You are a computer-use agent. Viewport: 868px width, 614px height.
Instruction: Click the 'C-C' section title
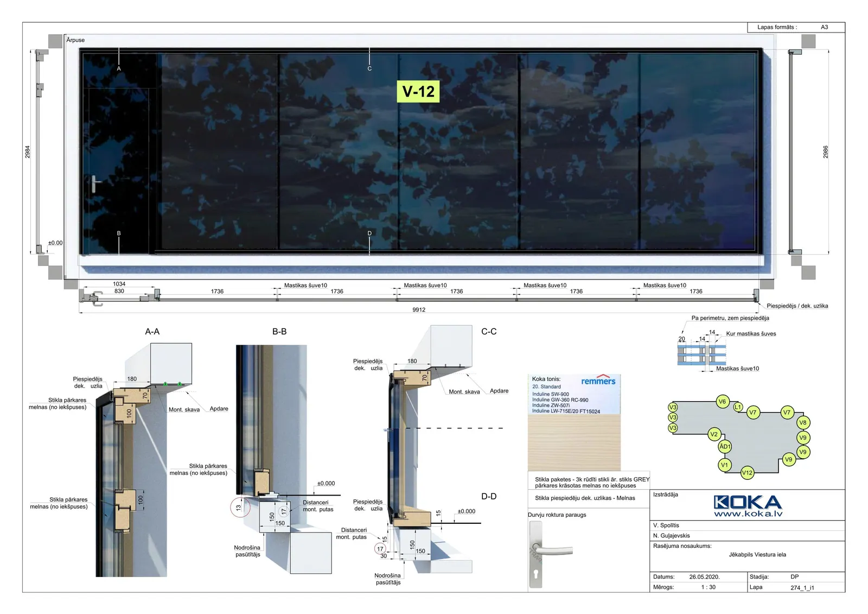[489, 332]
